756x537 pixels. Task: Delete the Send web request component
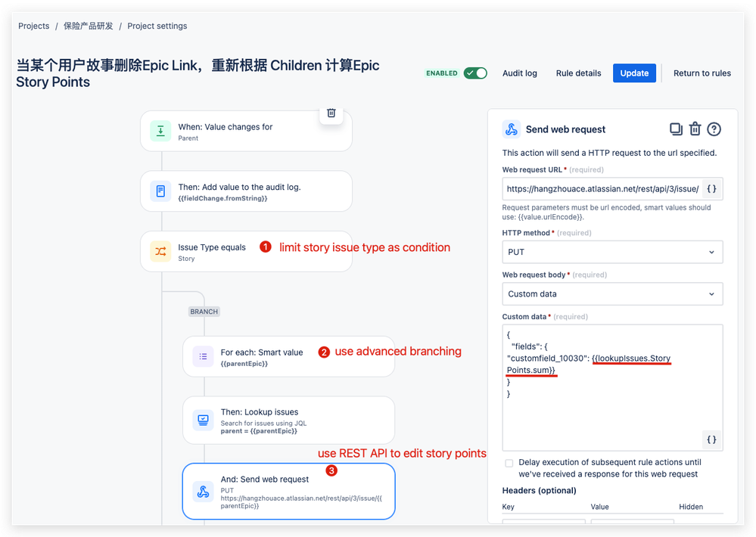(x=695, y=129)
